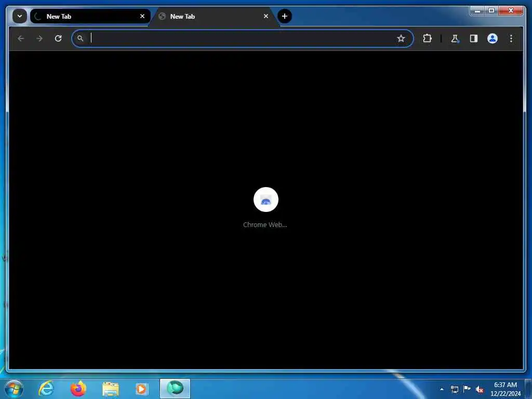Screen dimensions: 532x399
Task: Go back to previous page
Action: click(x=21, y=38)
